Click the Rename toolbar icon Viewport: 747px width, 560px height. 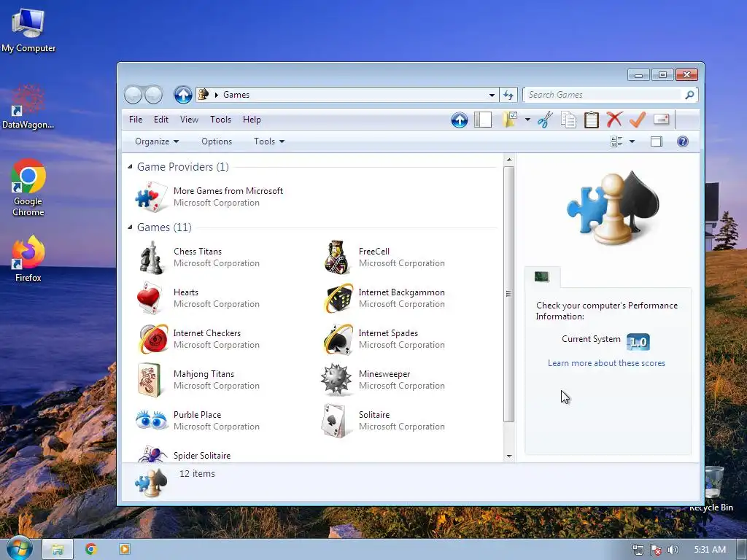point(661,119)
